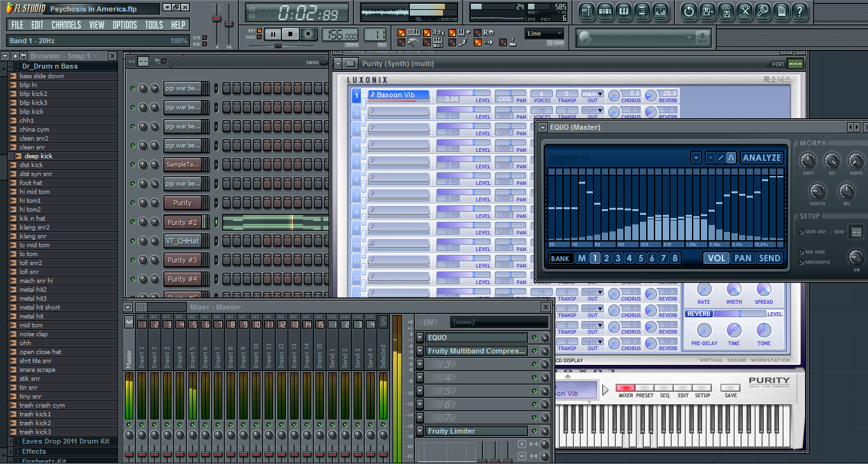
Task: Open the Step Sequencer view icon
Action: coord(605,11)
